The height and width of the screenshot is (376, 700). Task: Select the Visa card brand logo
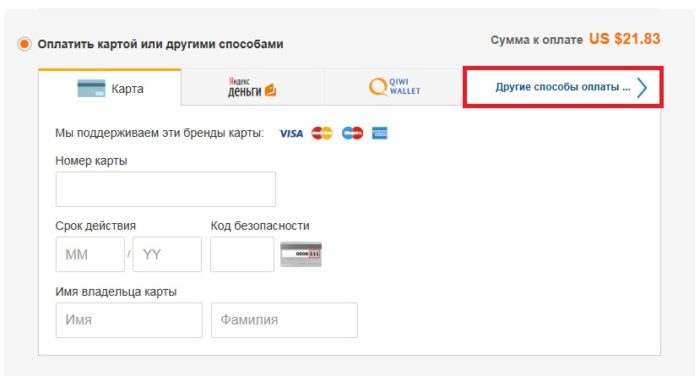pyautogui.click(x=291, y=134)
